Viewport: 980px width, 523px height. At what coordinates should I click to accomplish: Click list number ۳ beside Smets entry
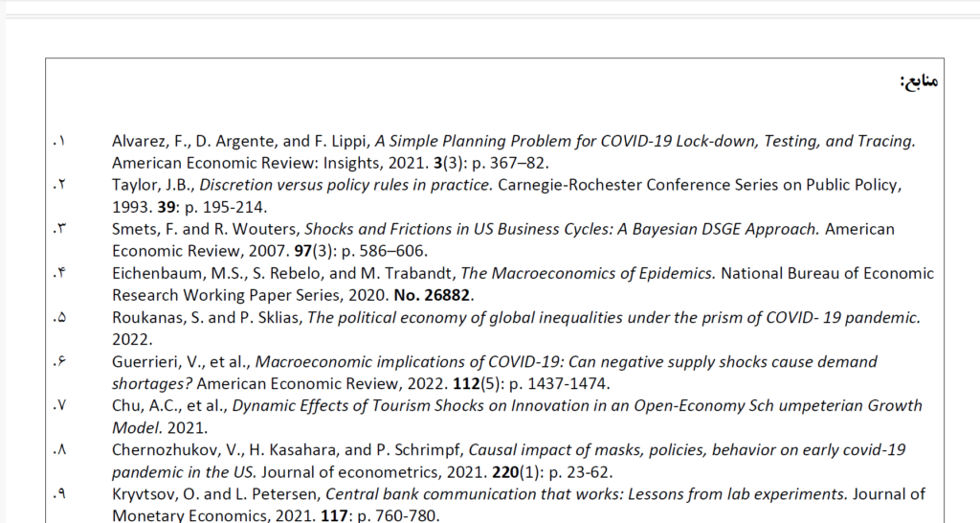58,229
